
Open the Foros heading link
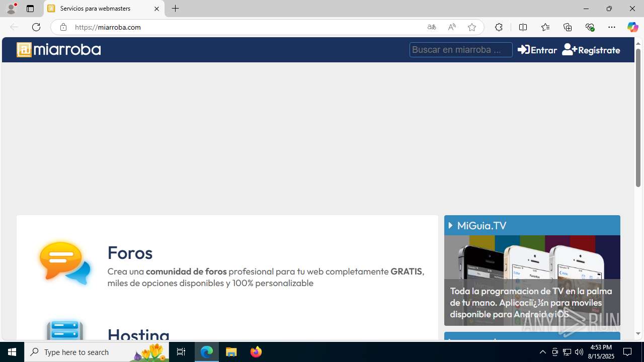(x=130, y=252)
